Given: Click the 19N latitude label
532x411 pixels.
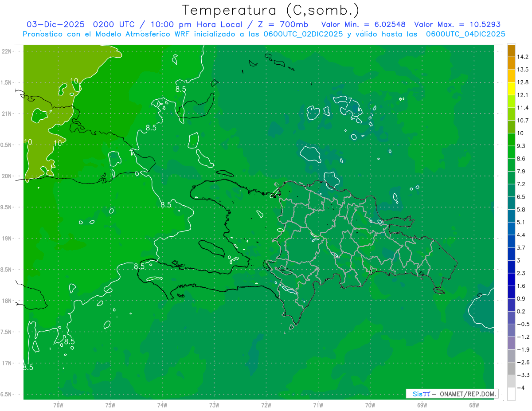Looking at the screenshot, I should point(7,239).
